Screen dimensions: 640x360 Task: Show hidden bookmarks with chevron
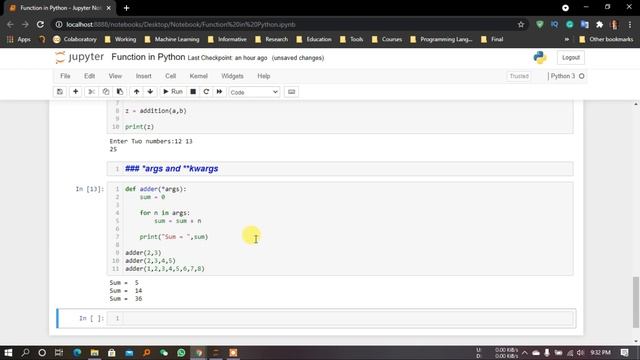(567, 40)
